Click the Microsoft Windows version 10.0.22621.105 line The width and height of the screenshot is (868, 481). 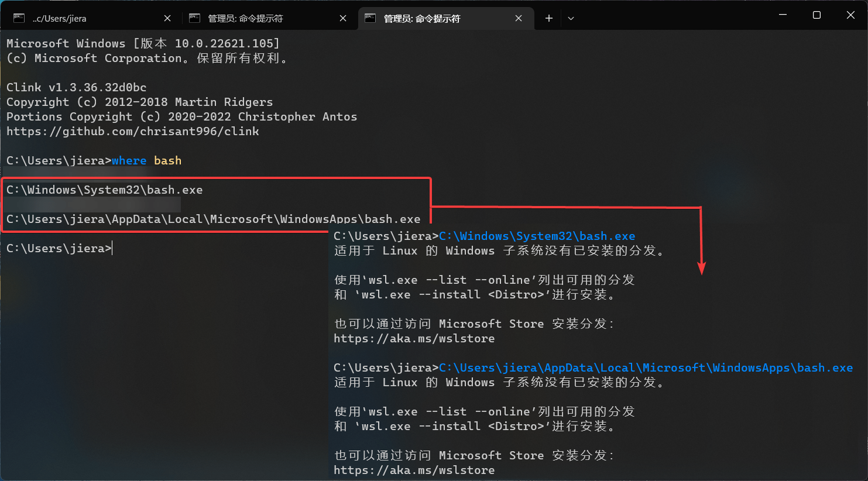(x=143, y=43)
